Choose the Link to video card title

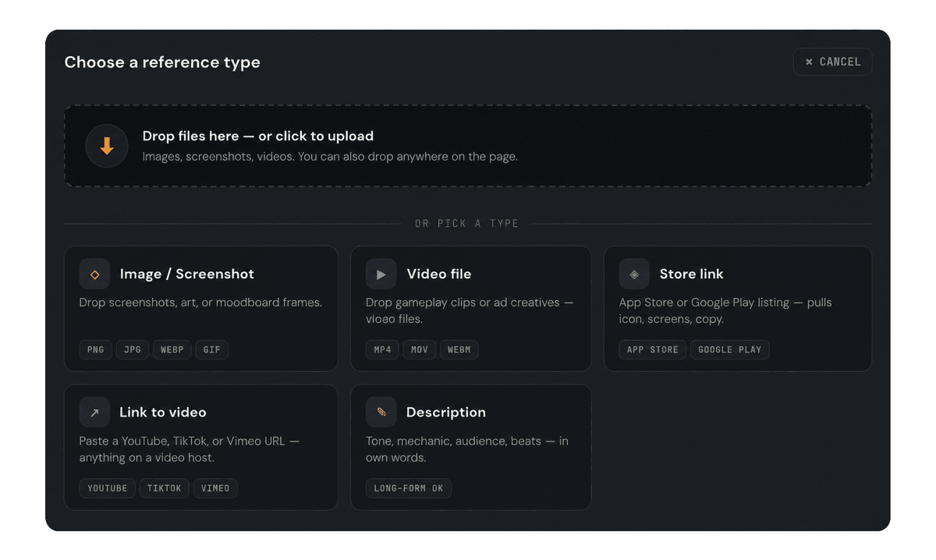click(163, 412)
